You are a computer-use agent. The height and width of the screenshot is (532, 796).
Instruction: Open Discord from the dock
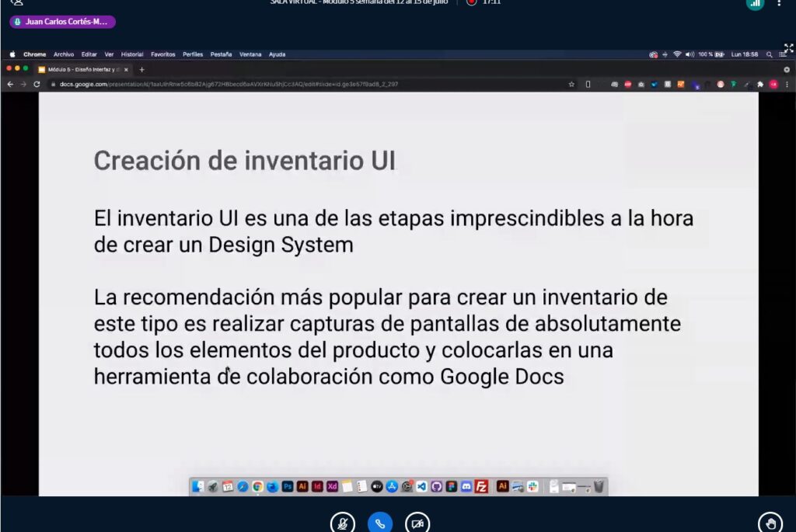tap(466, 487)
